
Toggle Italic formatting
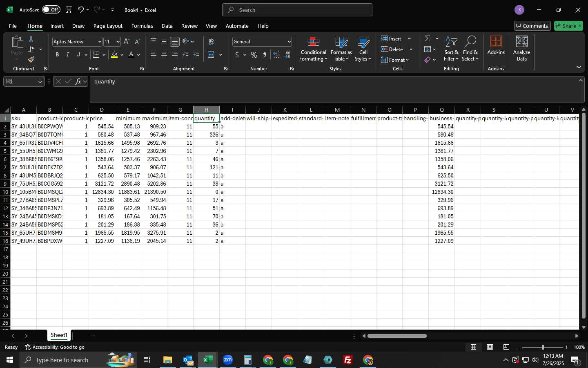68,55
